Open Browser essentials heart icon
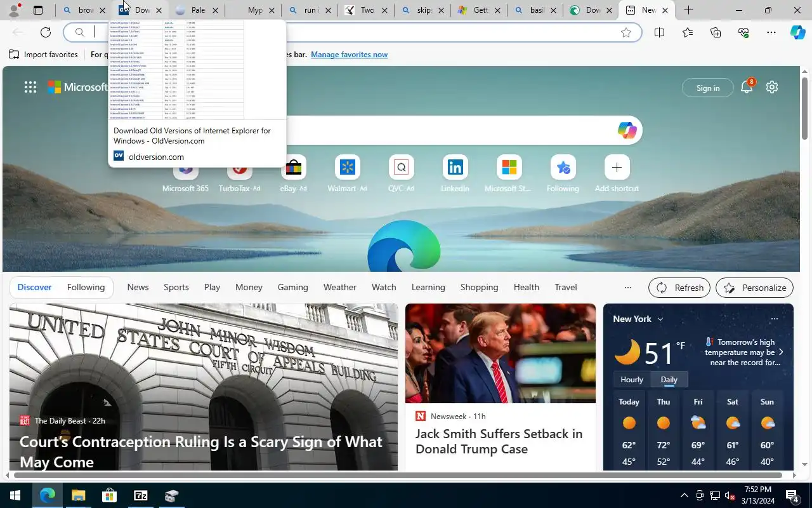812x508 pixels. (743, 32)
